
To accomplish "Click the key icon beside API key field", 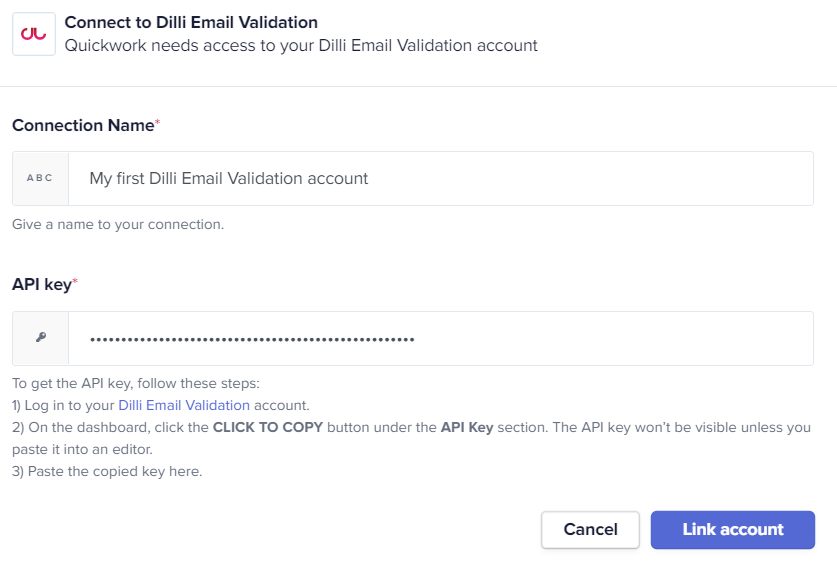I will (41, 337).
